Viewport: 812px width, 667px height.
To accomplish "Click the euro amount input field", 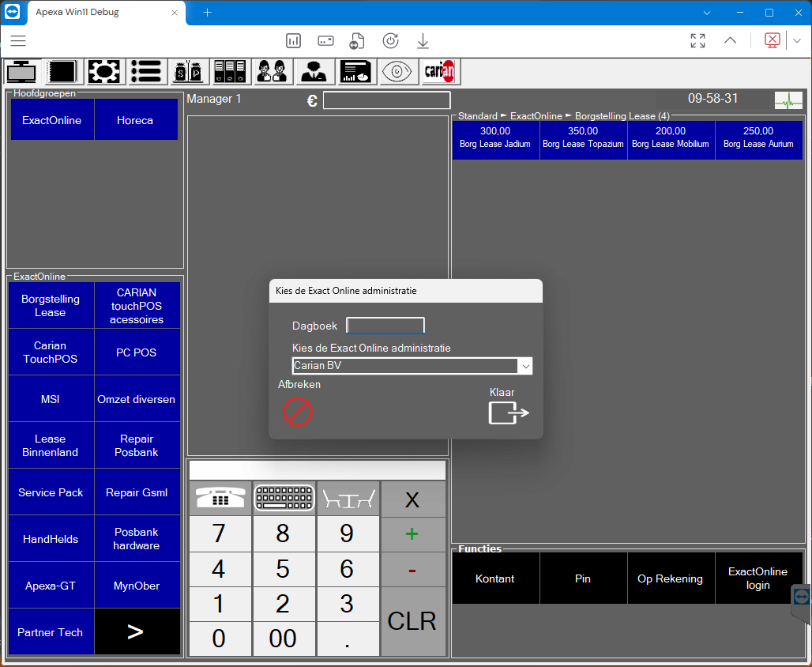I will (x=387, y=100).
